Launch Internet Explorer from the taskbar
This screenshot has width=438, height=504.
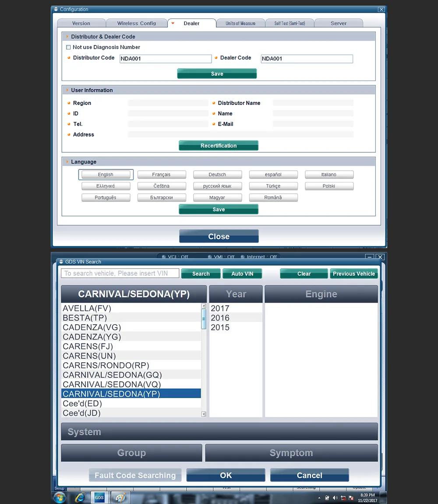[79, 498]
